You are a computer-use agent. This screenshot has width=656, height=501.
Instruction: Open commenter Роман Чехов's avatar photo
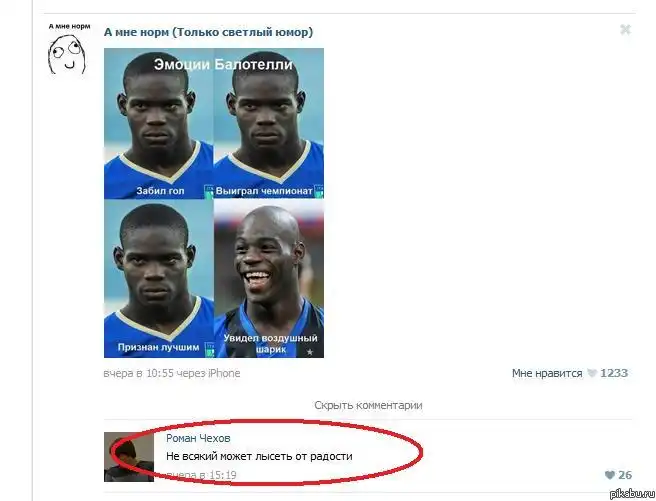(x=129, y=457)
